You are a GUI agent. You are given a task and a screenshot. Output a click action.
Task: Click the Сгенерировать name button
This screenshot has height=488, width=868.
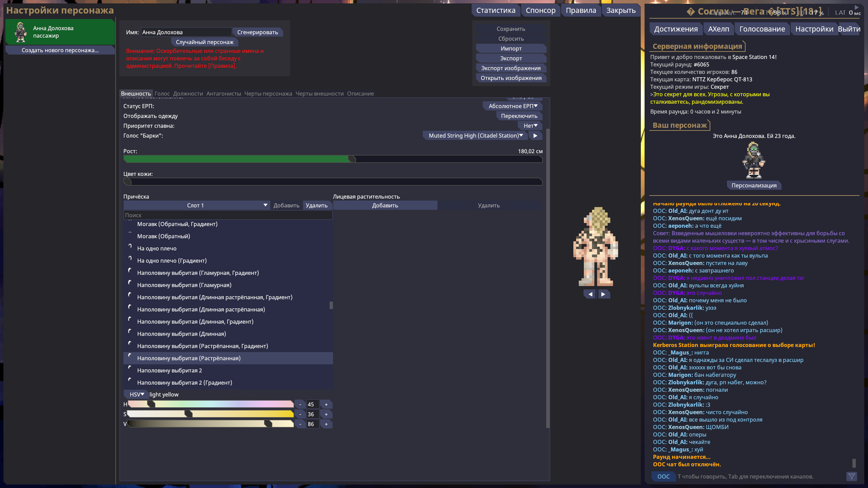[257, 32]
